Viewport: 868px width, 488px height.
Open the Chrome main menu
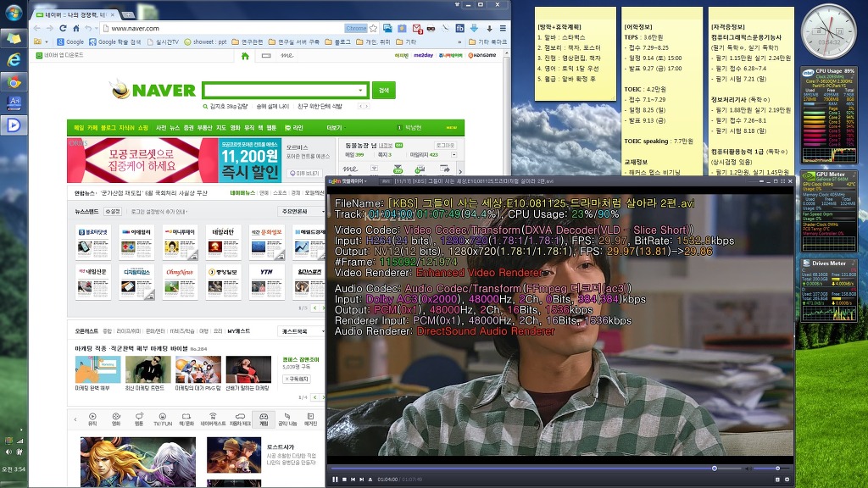[503, 28]
